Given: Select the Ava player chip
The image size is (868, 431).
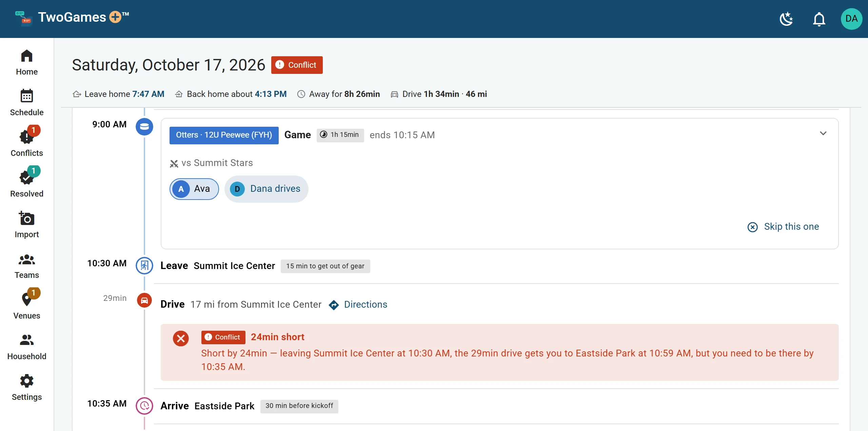Looking at the screenshot, I should coord(194,189).
